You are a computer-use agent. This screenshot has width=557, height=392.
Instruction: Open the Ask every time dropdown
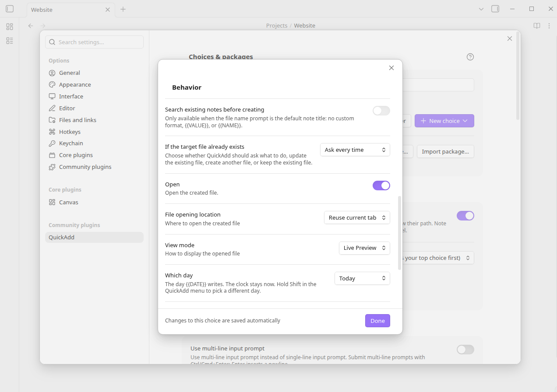[x=355, y=150]
